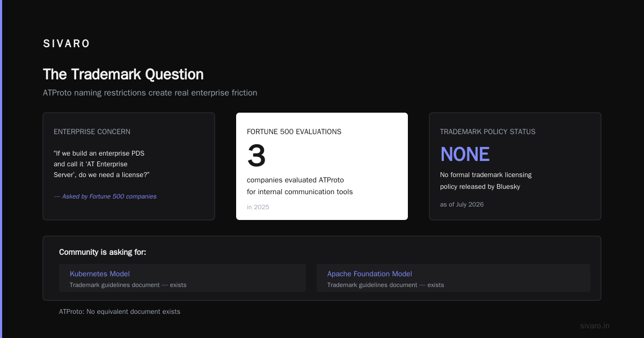Click the 'ENTERPRISE CONCERN' label

tap(92, 131)
